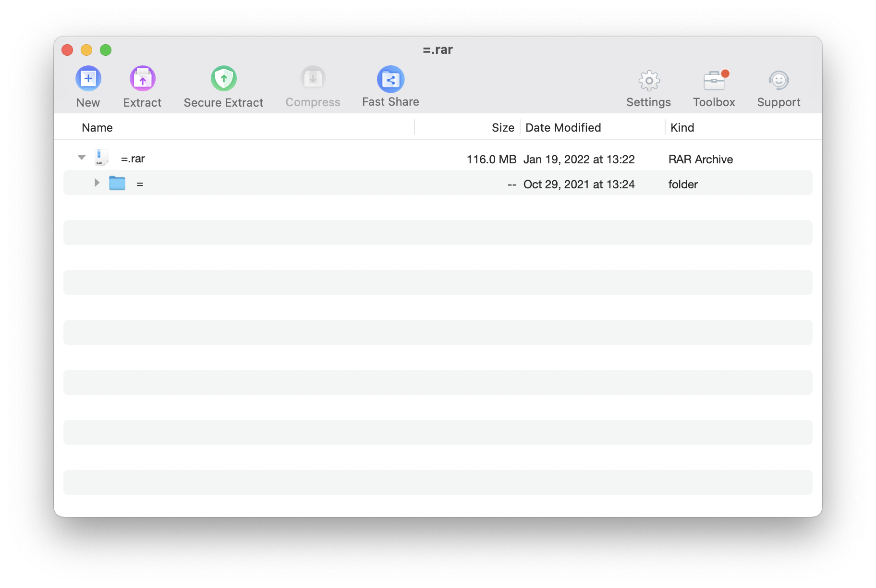The height and width of the screenshot is (588, 876).
Task: Select the Extract toolbar icon
Action: (x=142, y=78)
